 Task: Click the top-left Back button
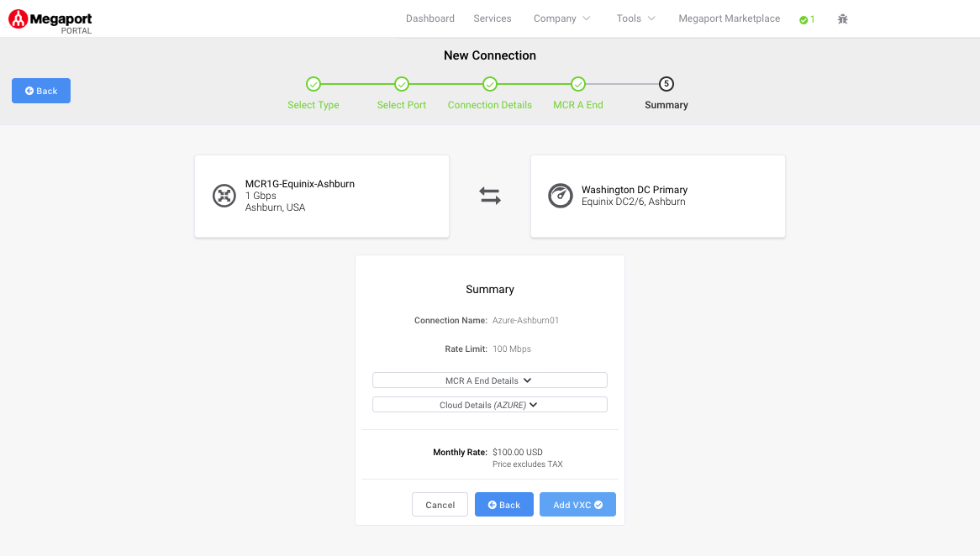41,91
